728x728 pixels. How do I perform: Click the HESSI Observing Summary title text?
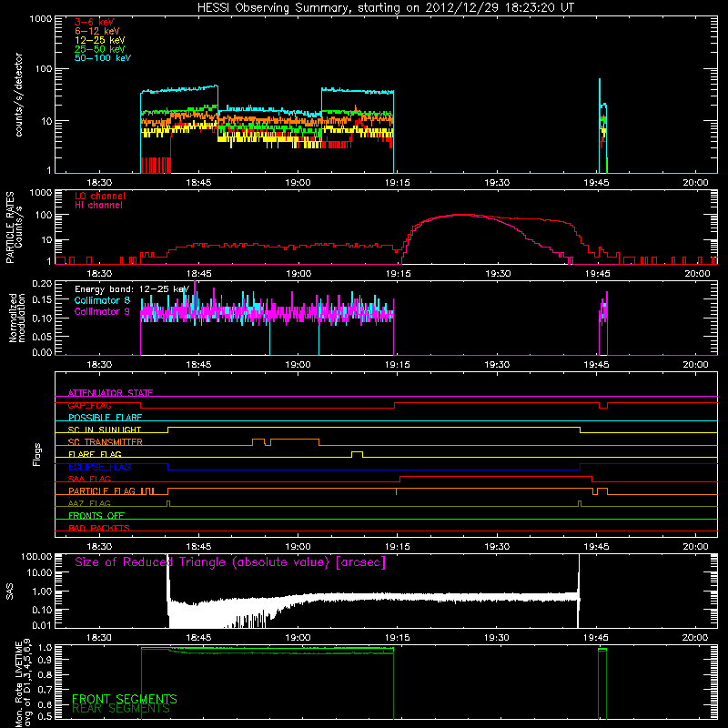386,8
